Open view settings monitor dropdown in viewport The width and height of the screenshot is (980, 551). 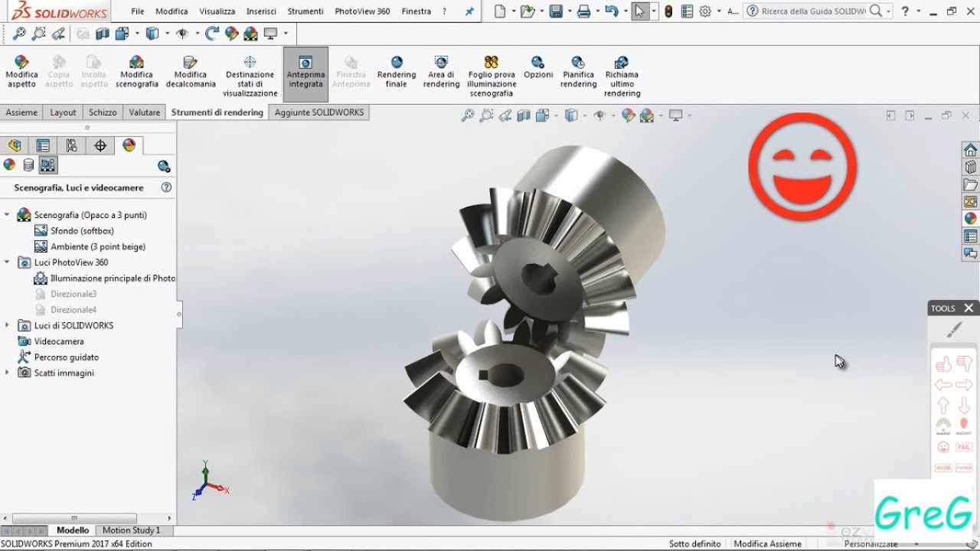[x=689, y=116]
